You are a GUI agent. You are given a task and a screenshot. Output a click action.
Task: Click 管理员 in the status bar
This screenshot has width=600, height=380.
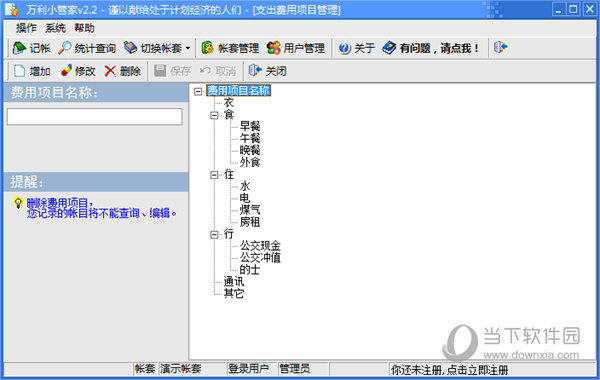[295, 369]
